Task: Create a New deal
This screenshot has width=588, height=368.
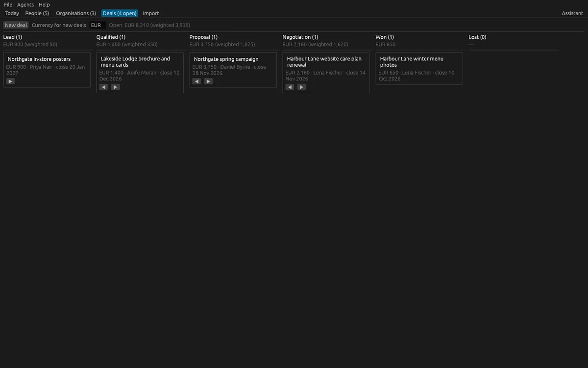Action: 16,25
